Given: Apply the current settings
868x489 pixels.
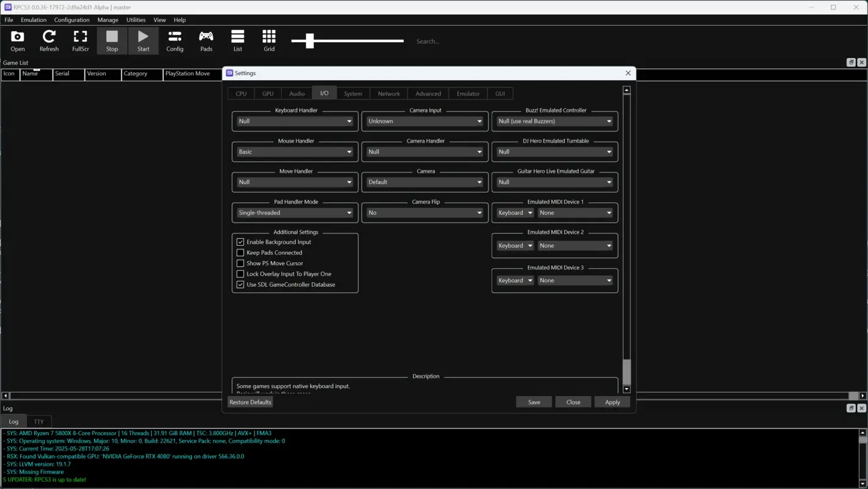Looking at the screenshot, I should (x=612, y=402).
